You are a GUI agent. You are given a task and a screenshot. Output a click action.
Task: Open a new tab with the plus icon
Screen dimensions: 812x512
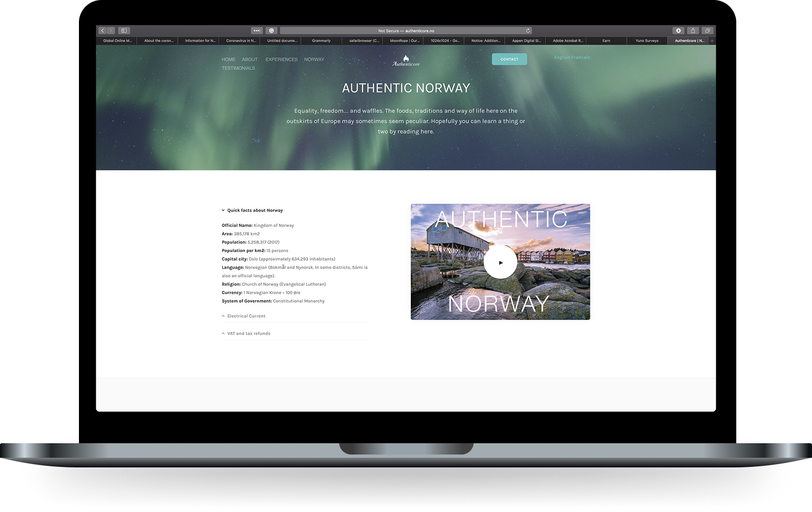712,40
